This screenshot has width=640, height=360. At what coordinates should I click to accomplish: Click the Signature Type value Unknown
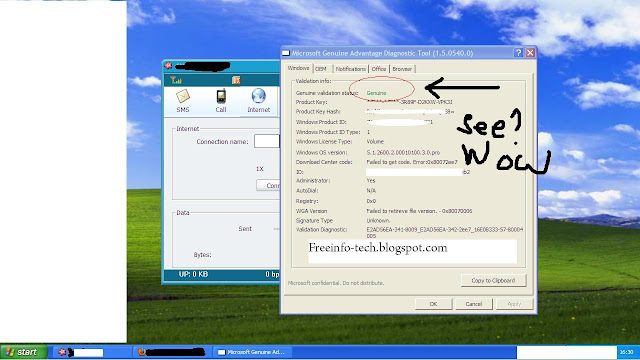click(378, 220)
